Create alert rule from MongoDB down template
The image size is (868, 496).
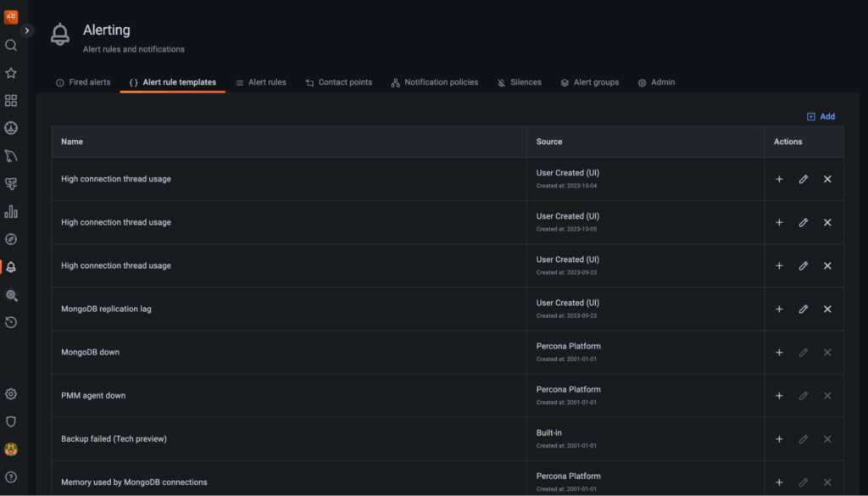tap(779, 353)
